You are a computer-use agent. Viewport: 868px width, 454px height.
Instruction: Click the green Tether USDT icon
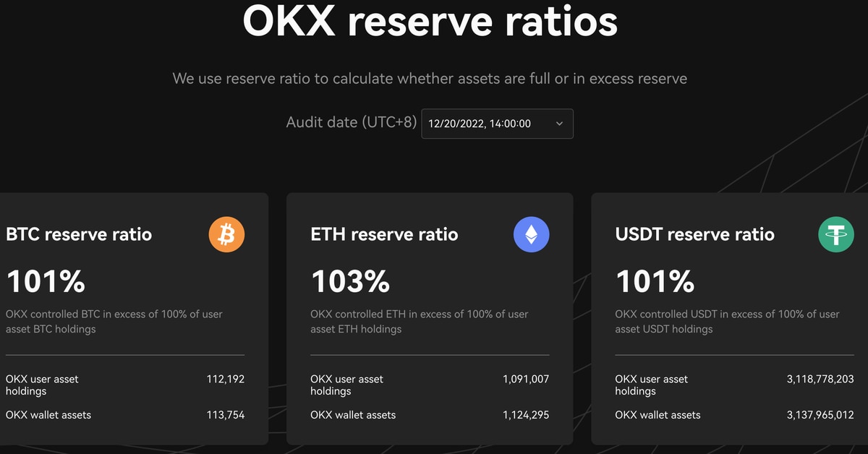coord(836,234)
